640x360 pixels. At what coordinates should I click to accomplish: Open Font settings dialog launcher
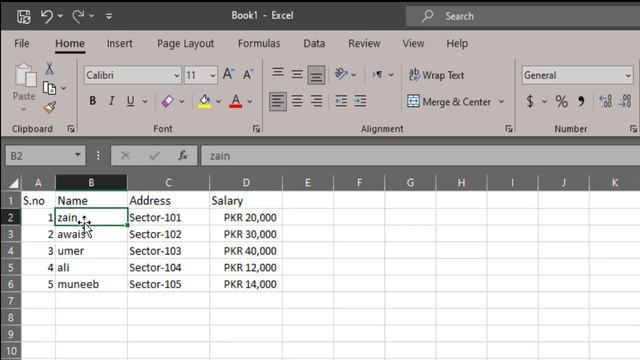pos(256,129)
